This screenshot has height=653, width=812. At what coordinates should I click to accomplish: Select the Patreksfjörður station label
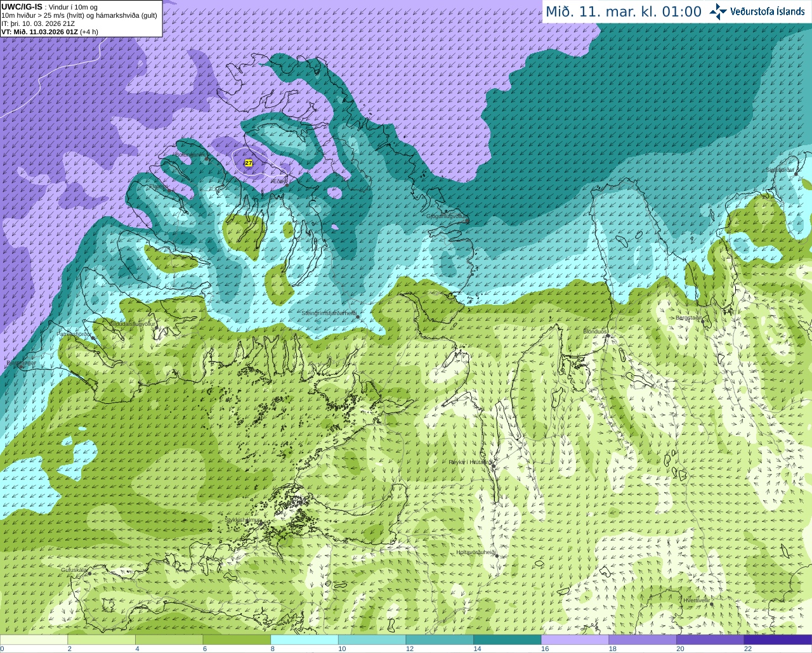coord(74,333)
